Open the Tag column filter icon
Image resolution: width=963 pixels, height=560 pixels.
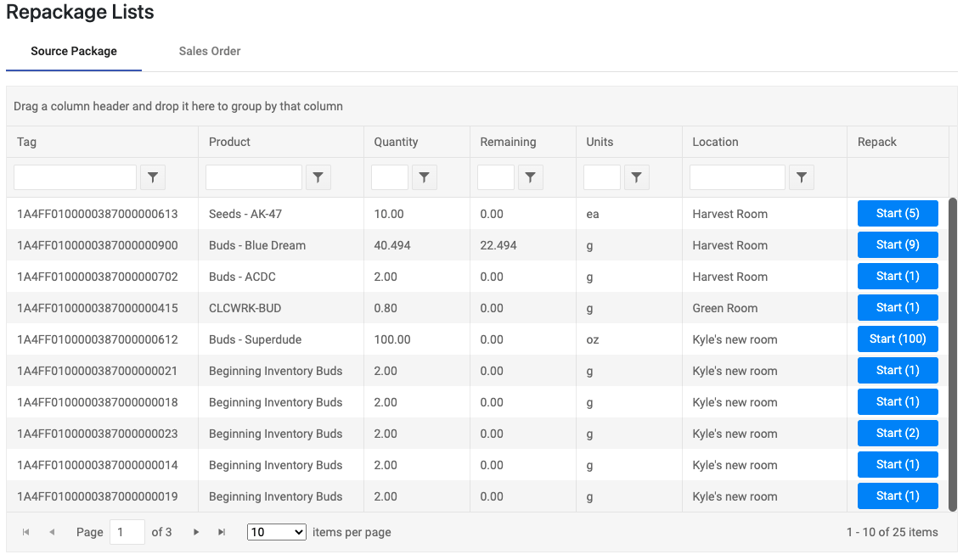[x=153, y=177]
